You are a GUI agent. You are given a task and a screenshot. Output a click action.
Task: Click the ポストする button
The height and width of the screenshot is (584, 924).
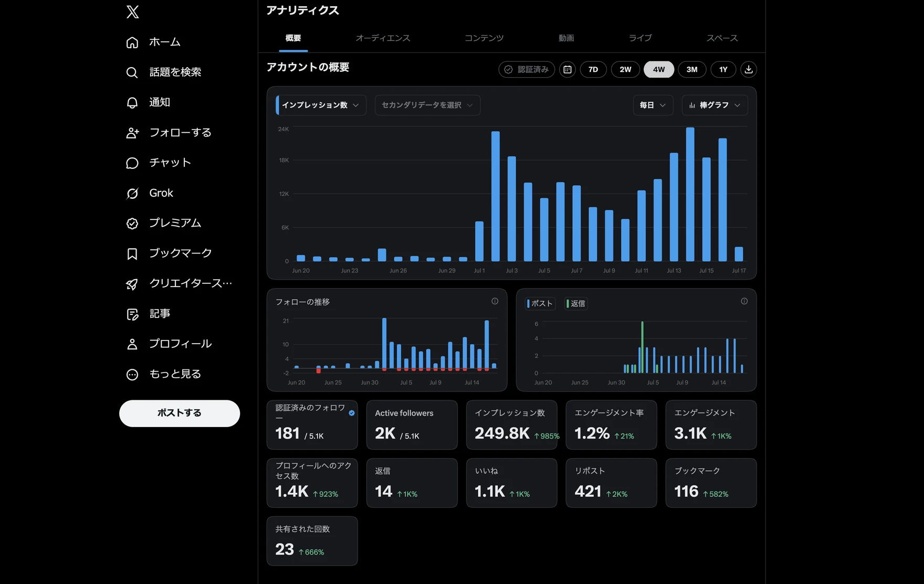point(180,413)
